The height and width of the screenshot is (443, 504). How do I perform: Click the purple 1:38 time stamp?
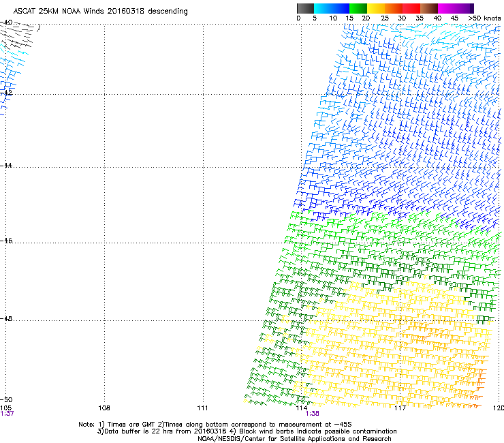[x=312, y=414]
